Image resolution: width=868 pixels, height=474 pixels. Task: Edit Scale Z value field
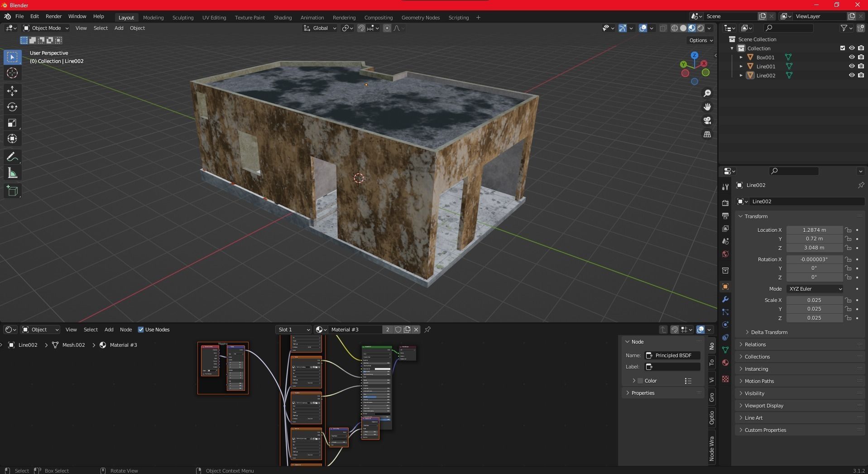click(814, 318)
